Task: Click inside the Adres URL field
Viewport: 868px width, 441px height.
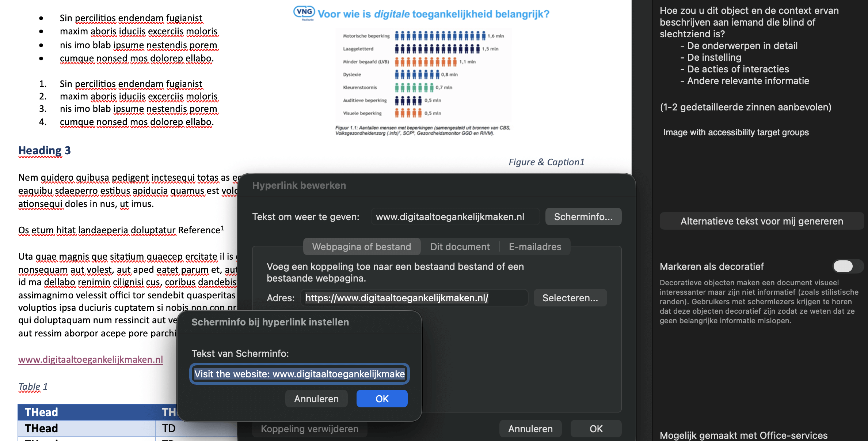Action: point(415,298)
